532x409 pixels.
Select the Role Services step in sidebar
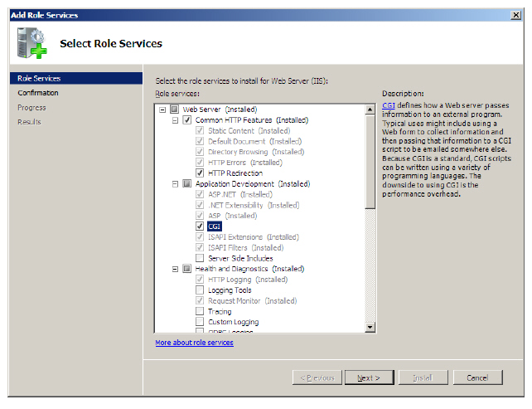[39, 79]
